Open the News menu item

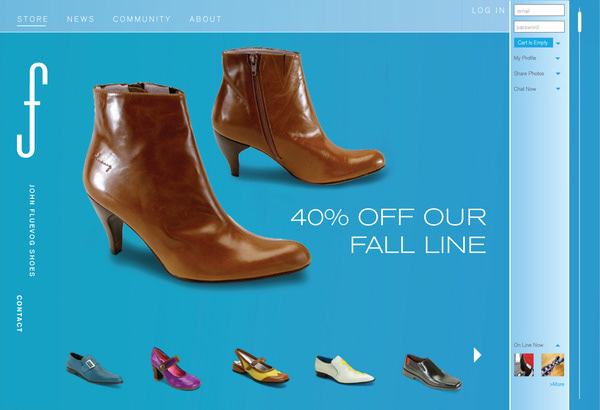(x=80, y=19)
